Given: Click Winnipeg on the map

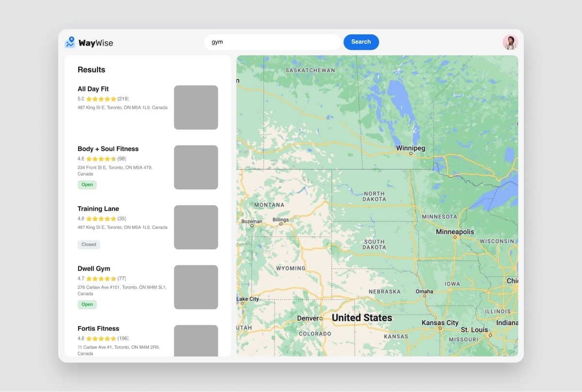Looking at the screenshot, I should coord(410,148).
